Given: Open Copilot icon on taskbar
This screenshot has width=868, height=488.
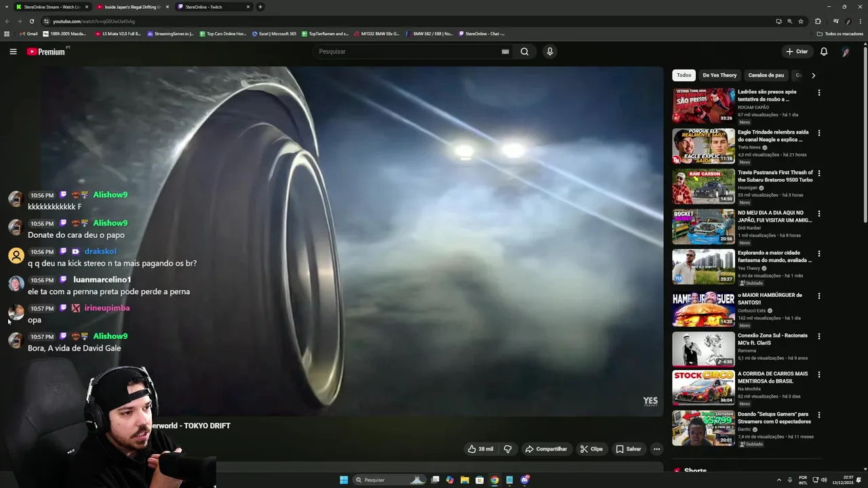Looking at the screenshot, I should 450,480.
